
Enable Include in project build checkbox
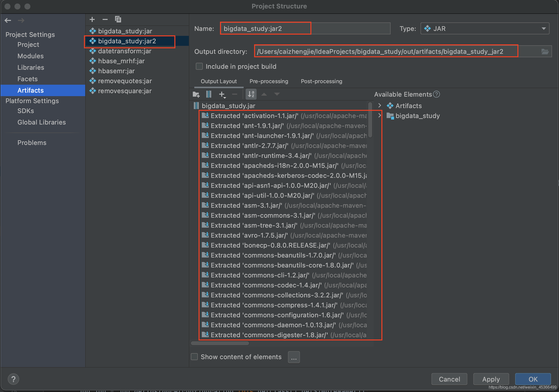(x=199, y=66)
